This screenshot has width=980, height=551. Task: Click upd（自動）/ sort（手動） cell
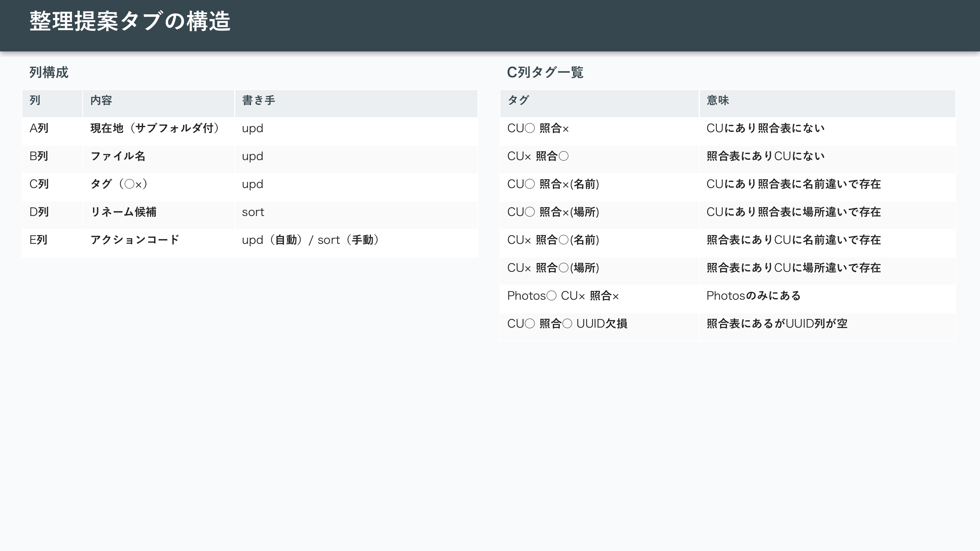point(311,240)
